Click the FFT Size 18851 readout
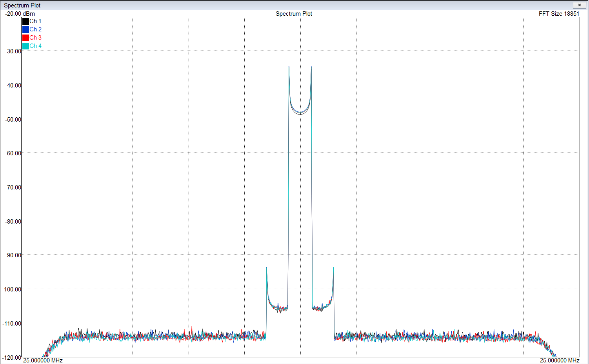 tap(559, 14)
